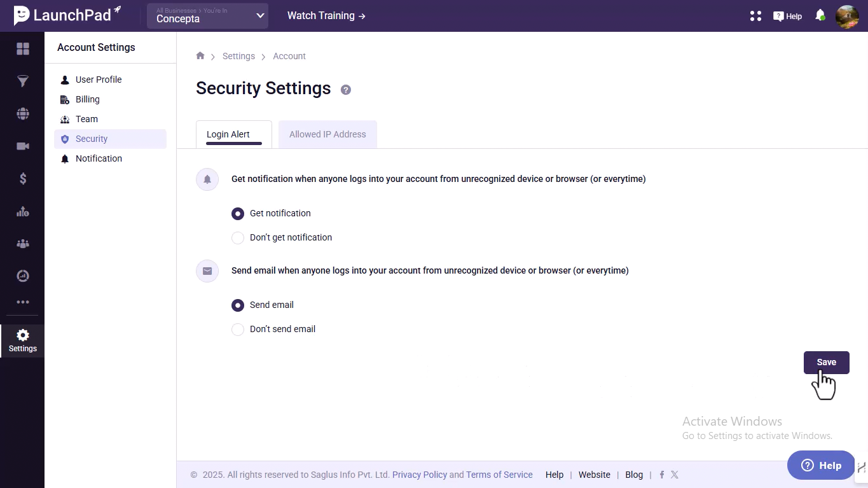The image size is (868, 488).
Task: Open the people group icon in sidebar
Action: pyautogui.click(x=23, y=244)
